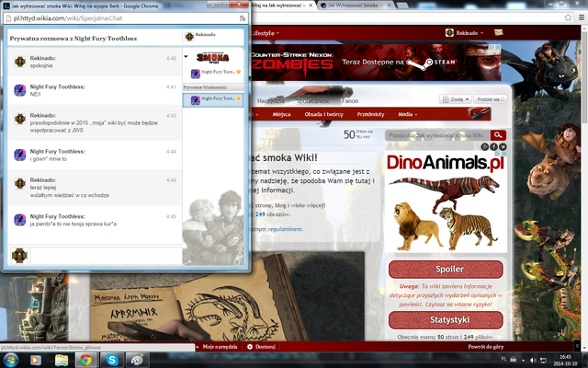
Task: Click the red Statystyki button
Action: pos(446,320)
